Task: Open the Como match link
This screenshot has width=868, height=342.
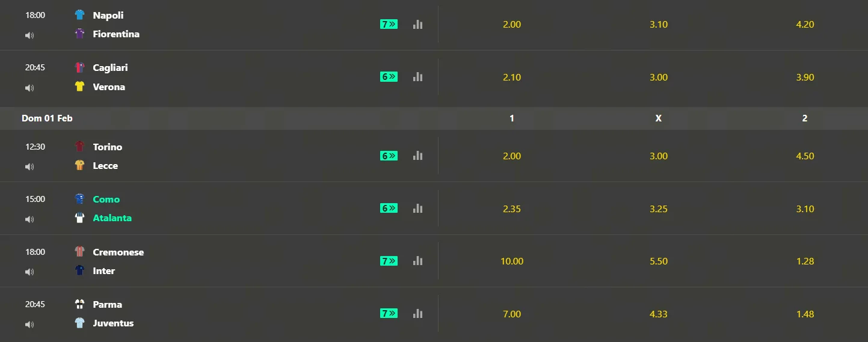Action: click(x=106, y=200)
